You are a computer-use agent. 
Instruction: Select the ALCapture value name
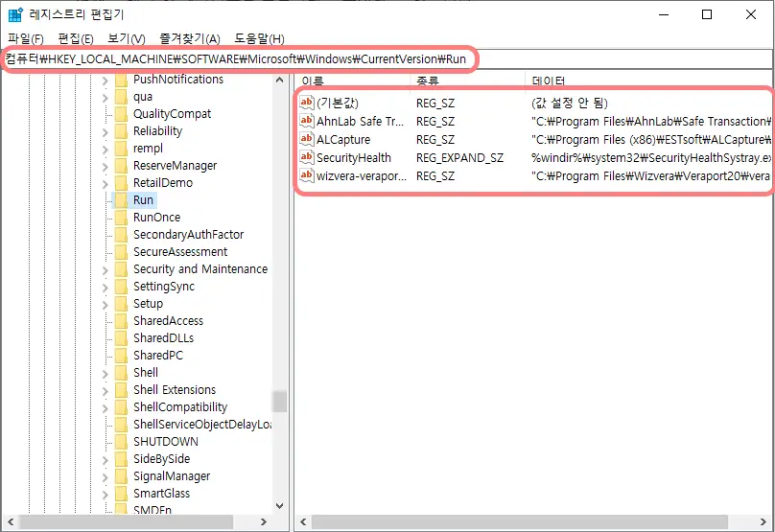point(343,140)
